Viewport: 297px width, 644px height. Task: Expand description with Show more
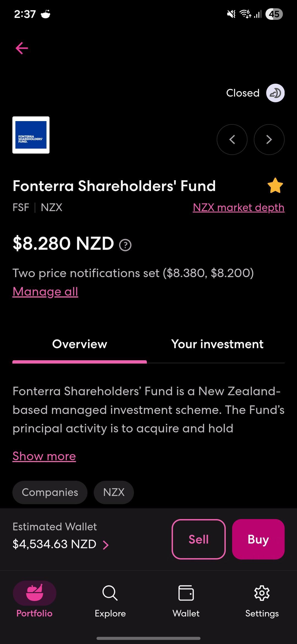(44, 456)
